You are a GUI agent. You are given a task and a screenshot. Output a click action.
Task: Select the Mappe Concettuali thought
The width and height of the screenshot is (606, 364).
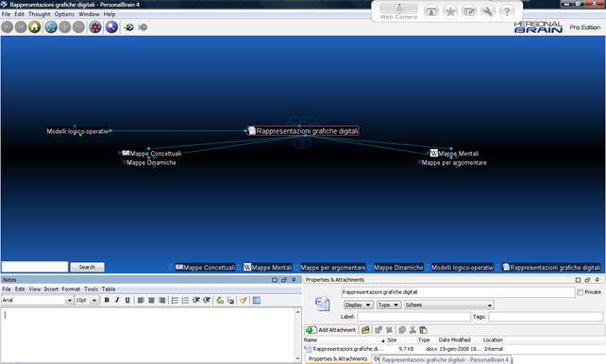(x=151, y=154)
